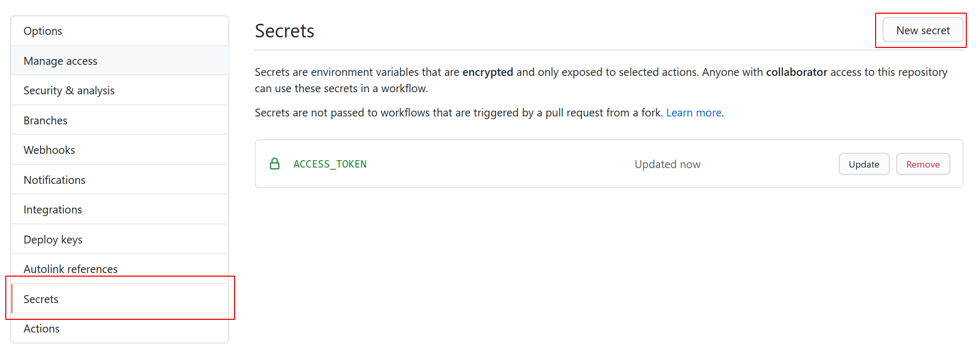Select the Integrations sidebar item
The width and height of the screenshot is (980, 352).
[x=53, y=210]
